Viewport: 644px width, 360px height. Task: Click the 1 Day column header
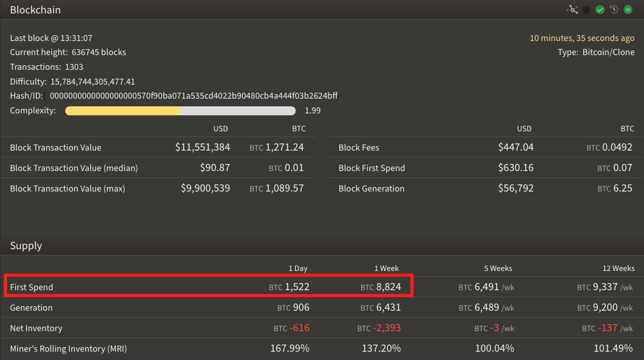tap(298, 268)
